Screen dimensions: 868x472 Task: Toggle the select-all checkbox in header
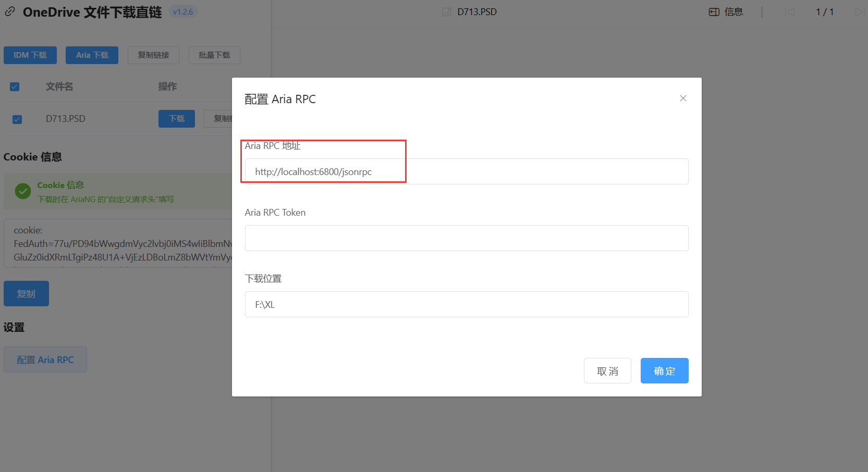coord(15,86)
